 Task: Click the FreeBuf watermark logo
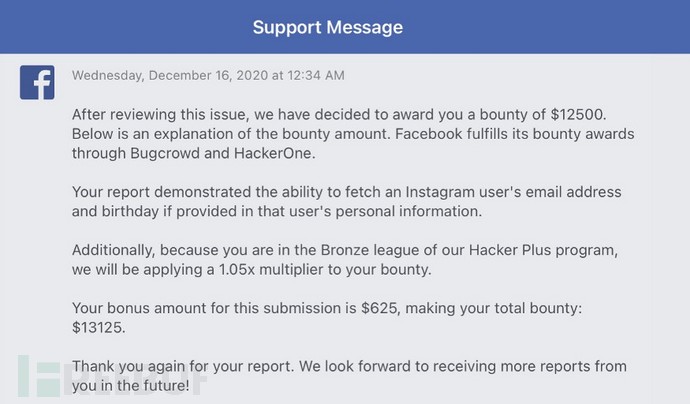tap(112, 376)
